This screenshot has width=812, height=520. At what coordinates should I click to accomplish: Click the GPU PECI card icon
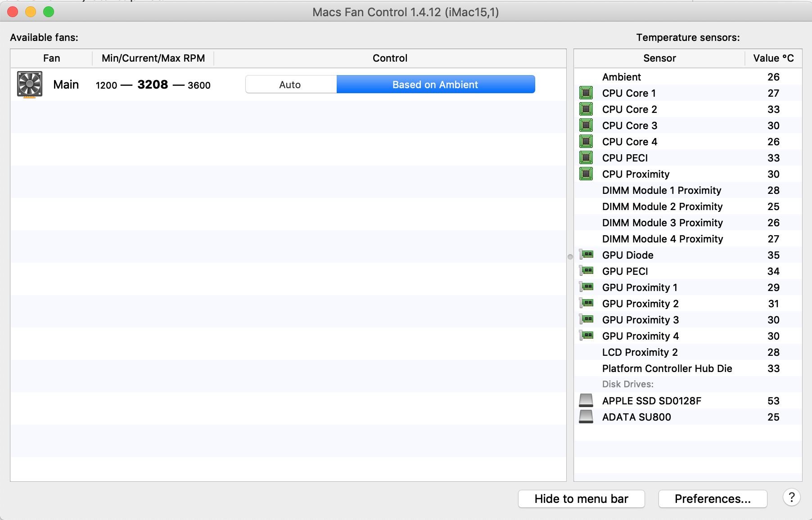[x=586, y=271]
